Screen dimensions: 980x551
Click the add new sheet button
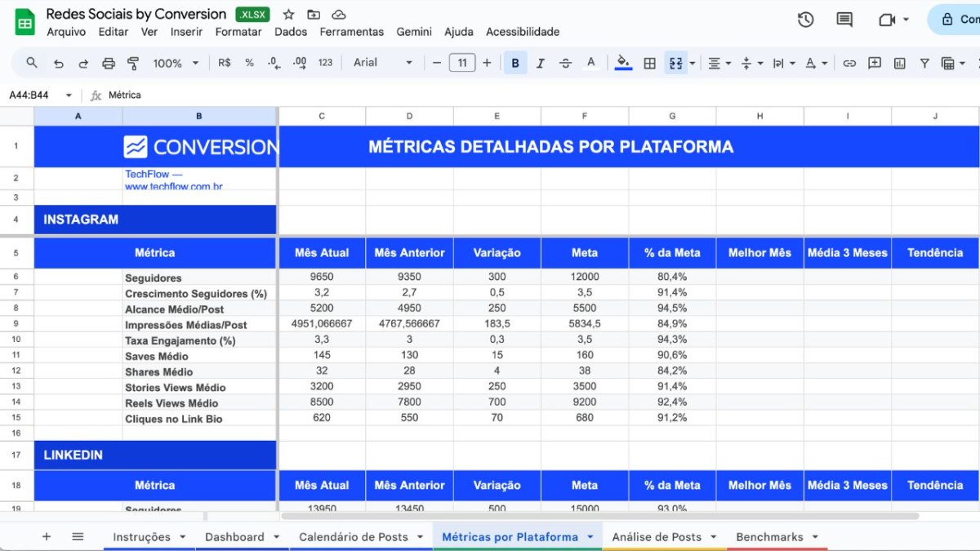pos(47,536)
